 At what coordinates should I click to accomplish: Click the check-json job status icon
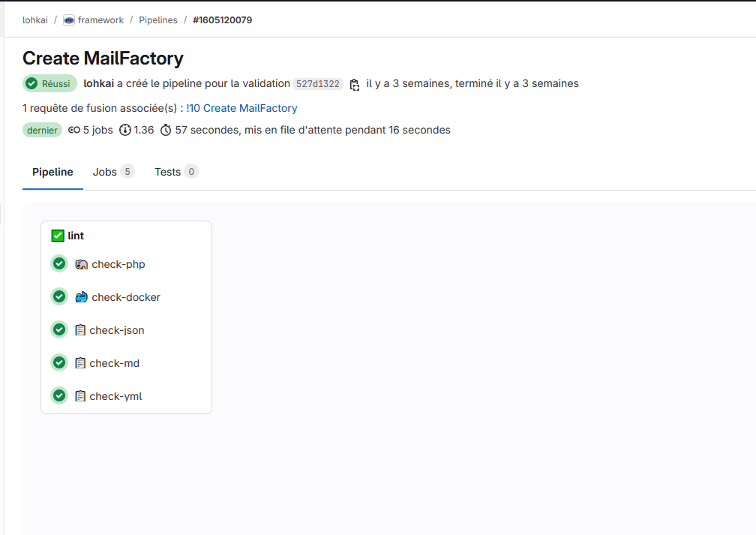point(59,329)
